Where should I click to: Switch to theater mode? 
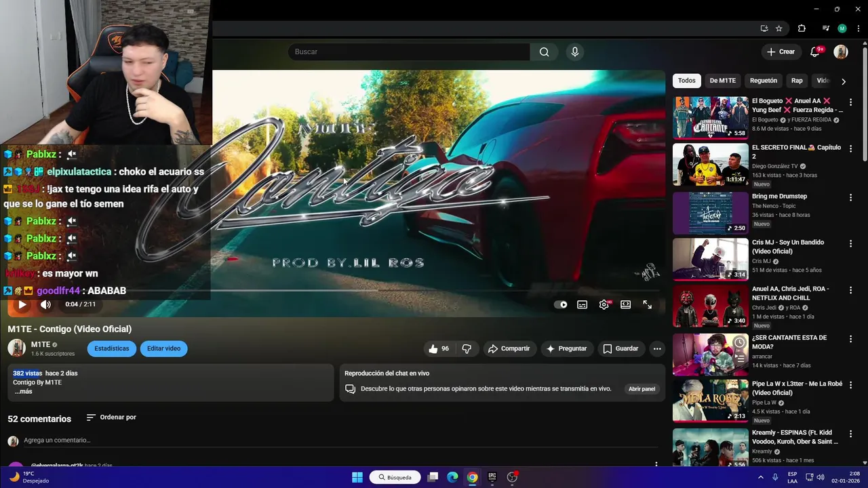tap(626, 305)
